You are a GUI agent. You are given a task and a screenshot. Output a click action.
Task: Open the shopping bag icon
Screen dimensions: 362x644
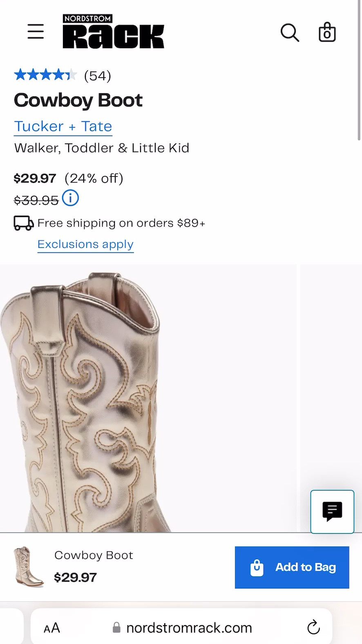coord(327,32)
